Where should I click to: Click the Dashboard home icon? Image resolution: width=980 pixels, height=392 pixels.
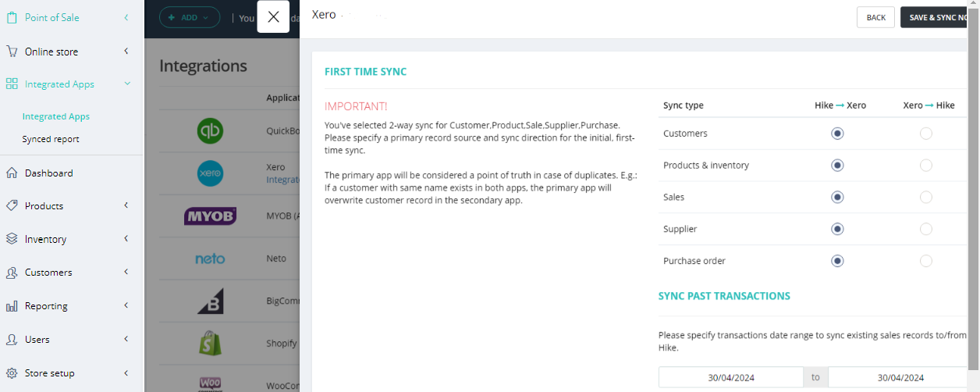(x=12, y=173)
